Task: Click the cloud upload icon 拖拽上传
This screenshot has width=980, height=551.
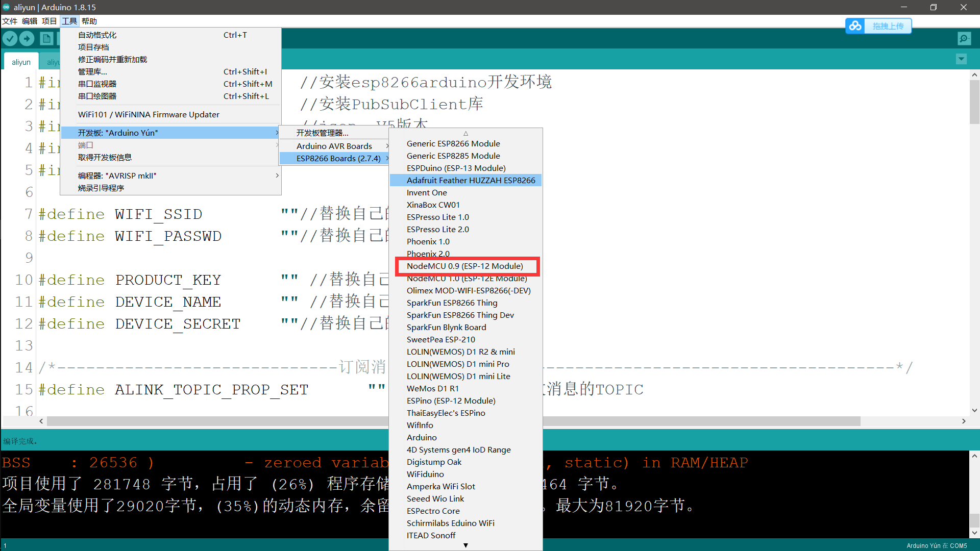Action: pyautogui.click(x=878, y=26)
